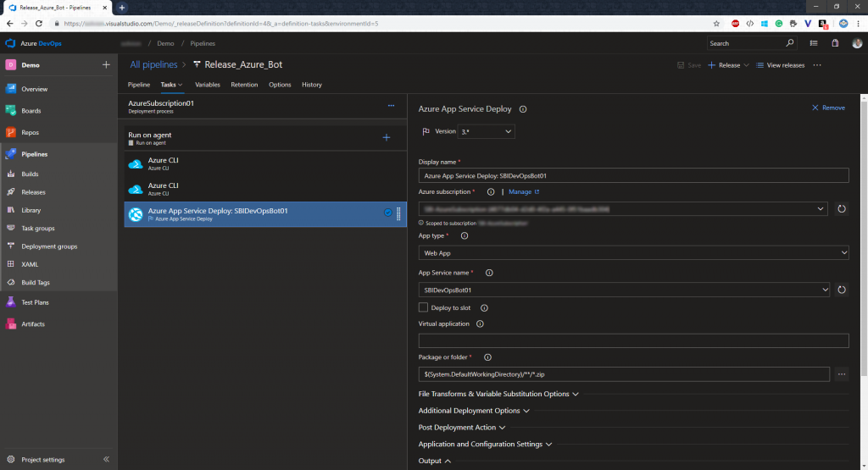
Task: Open the App type dropdown
Action: 633,252
